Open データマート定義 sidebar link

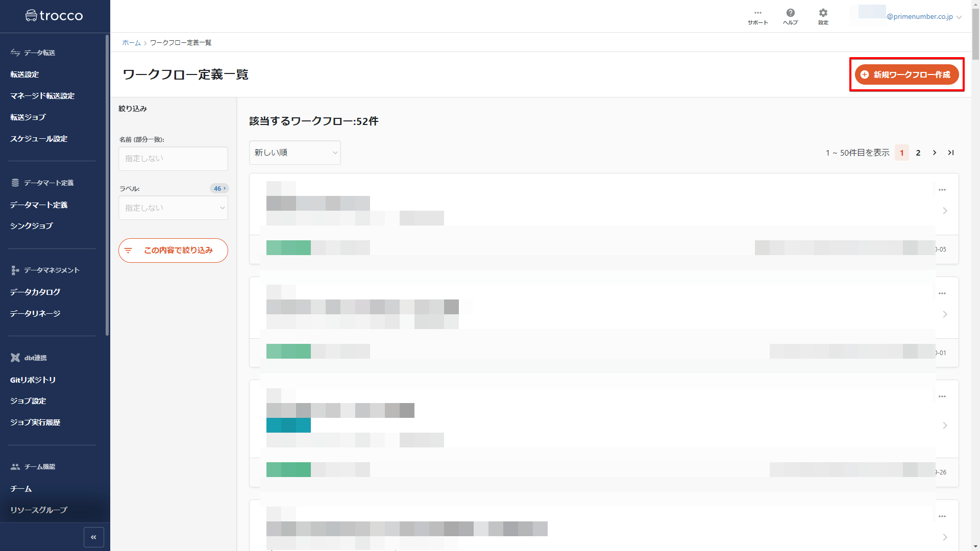tap(39, 205)
